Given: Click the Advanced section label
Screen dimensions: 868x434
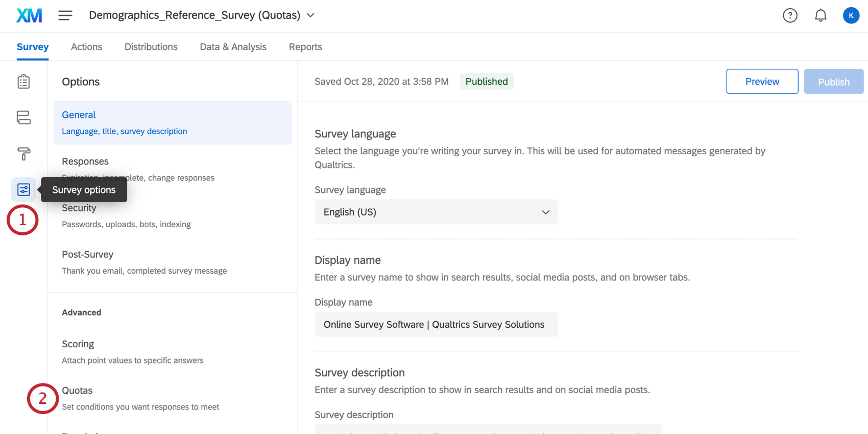Looking at the screenshot, I should (82, 312).
